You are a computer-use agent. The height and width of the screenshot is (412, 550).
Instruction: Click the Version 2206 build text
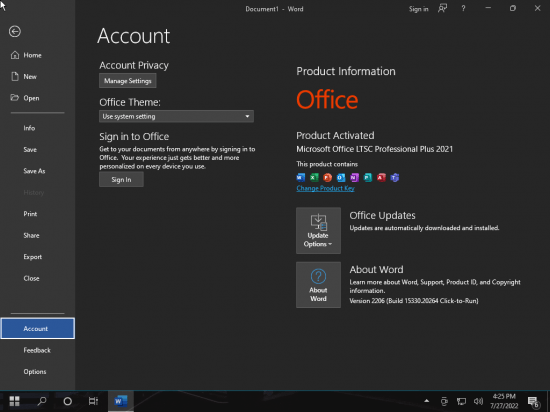pos(414,301)
